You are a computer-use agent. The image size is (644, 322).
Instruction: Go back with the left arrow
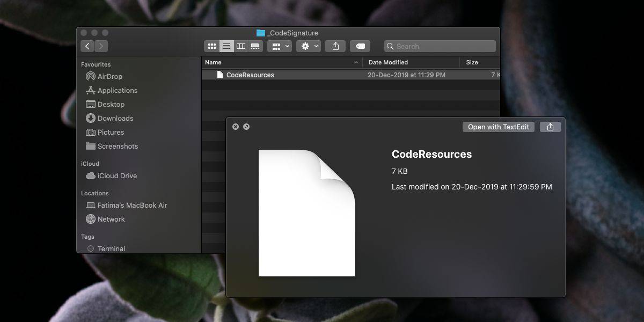(x=87, y=46)
